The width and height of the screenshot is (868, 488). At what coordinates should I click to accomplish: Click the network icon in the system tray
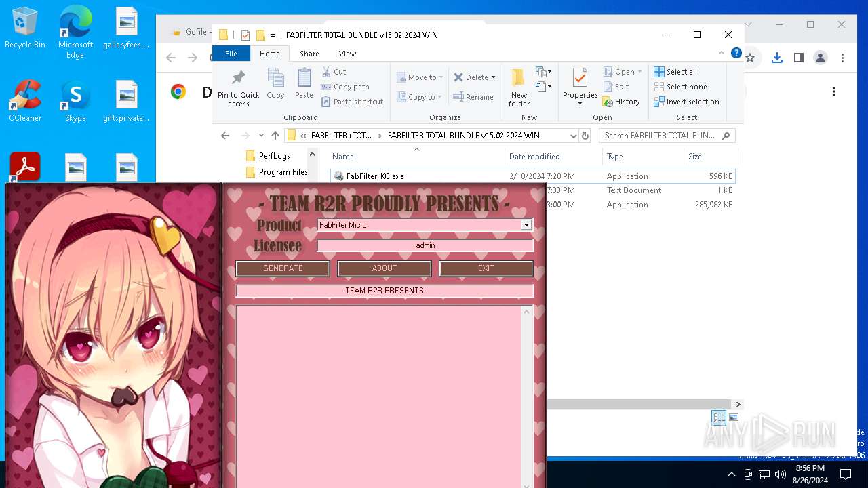[x=764, y=474]
